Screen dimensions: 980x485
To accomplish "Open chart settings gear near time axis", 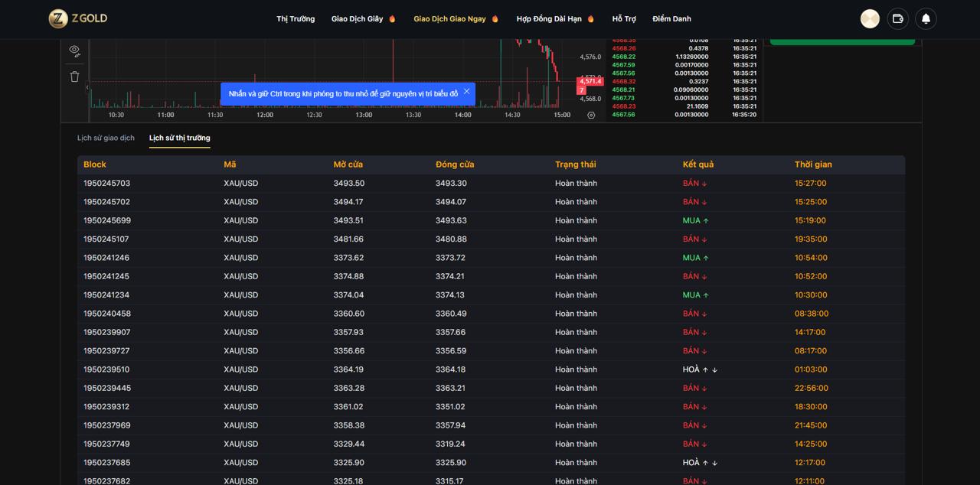I will click(x=591, y=115).
